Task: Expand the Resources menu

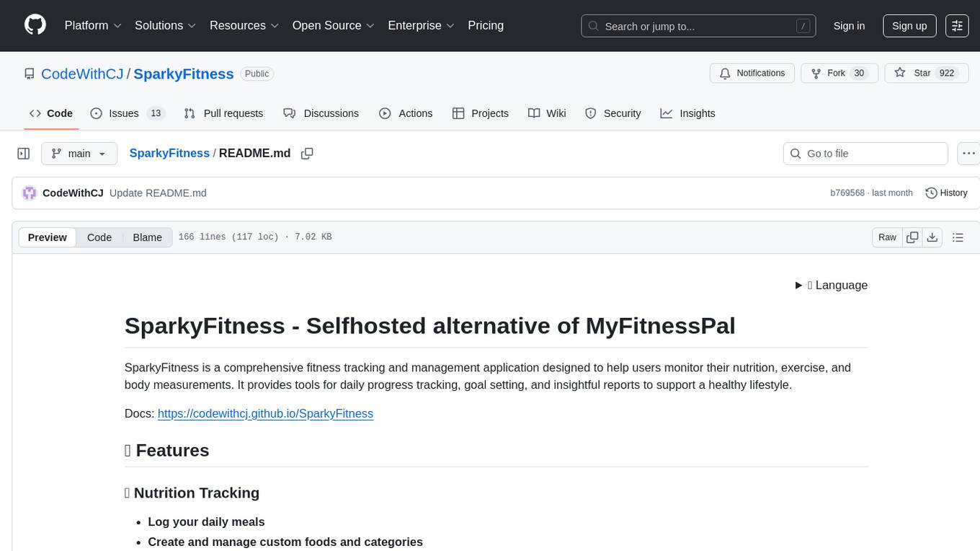Action: click(244, 25)
